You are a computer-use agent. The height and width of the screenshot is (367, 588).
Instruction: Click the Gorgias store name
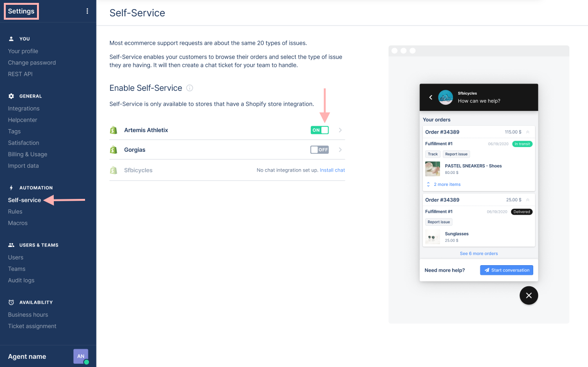pyautogui.click(x=135, y=150)
